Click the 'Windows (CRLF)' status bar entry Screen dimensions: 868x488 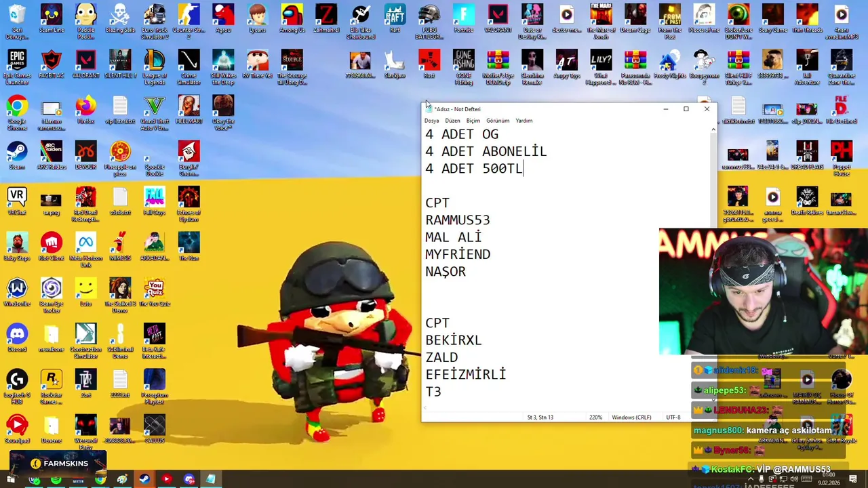tap(631, 418)
